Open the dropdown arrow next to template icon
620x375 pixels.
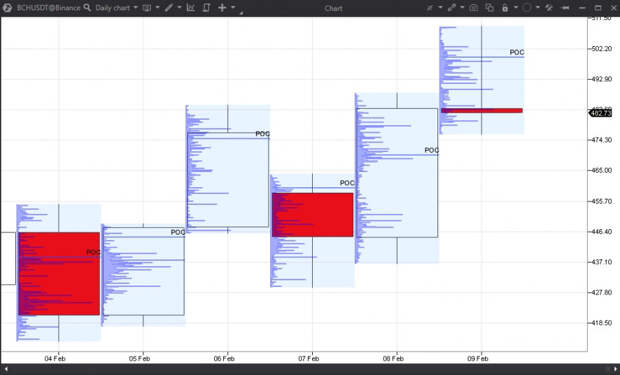pos(157,8)
